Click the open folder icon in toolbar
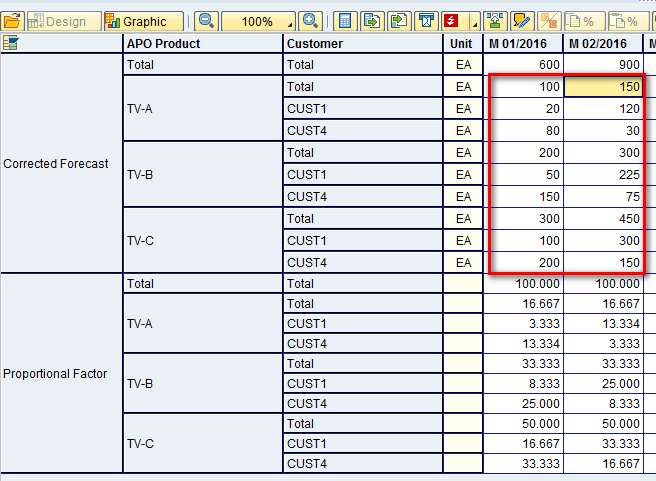Viewport: 656px width, 481px height. (12, 21)
